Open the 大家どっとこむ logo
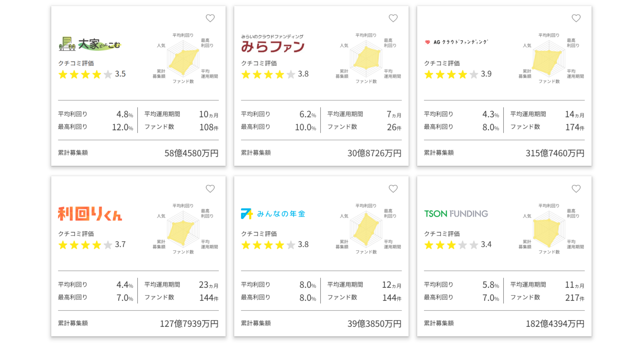The width and height of the screenshot is (644, 343). point(90,44)
